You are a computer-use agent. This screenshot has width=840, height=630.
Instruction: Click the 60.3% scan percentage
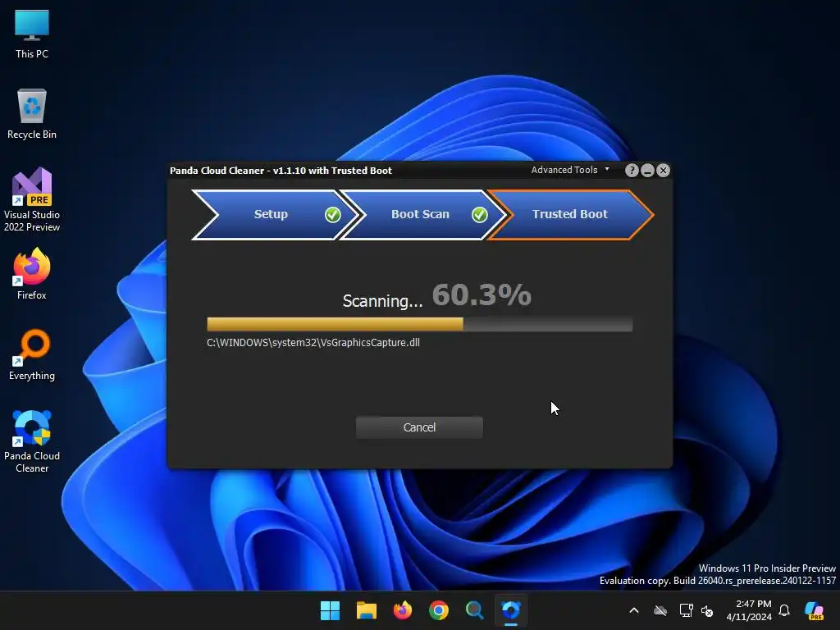point(482,295)
